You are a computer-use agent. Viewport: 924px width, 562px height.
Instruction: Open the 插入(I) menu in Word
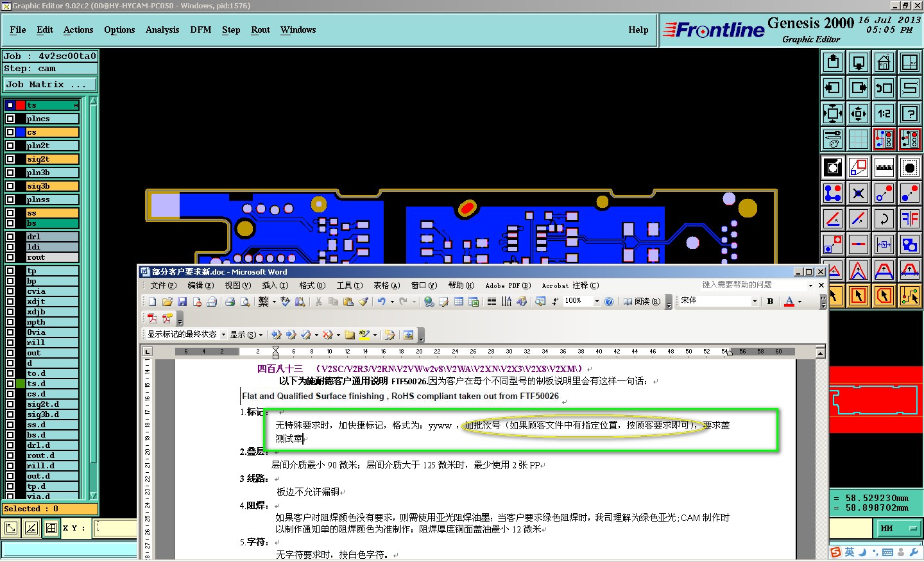[x=275, y=285]
